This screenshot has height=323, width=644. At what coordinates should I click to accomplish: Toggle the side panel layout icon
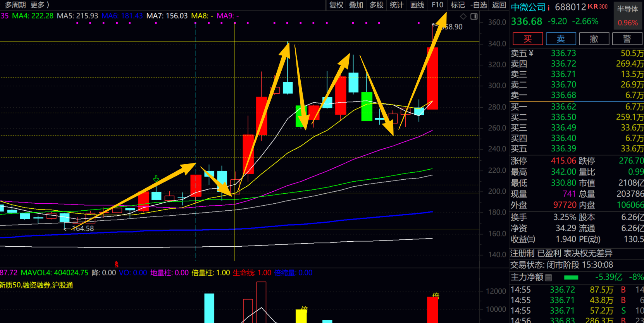[x=474, y=16]
